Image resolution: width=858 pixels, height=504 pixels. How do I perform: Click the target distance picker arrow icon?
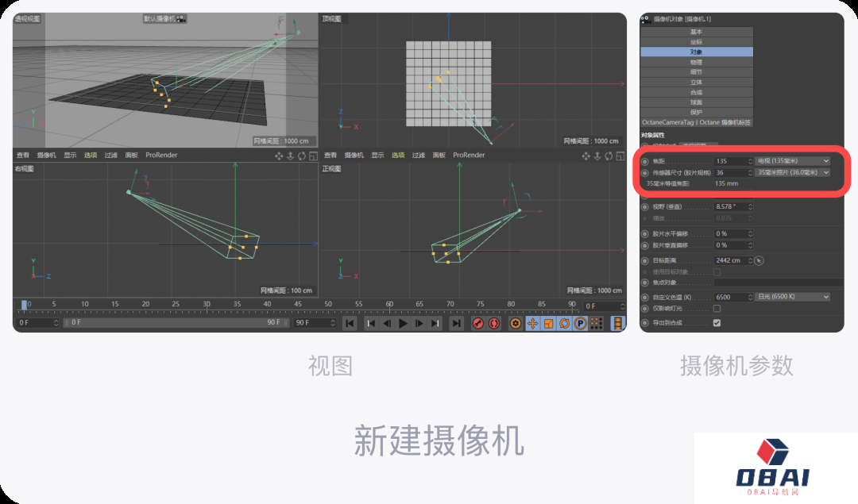(759, 260)
